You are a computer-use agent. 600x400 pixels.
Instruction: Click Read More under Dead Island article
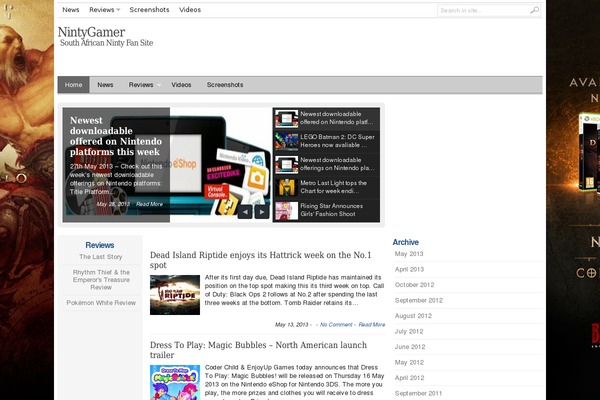pyautogui.click(x=372, y=325)
